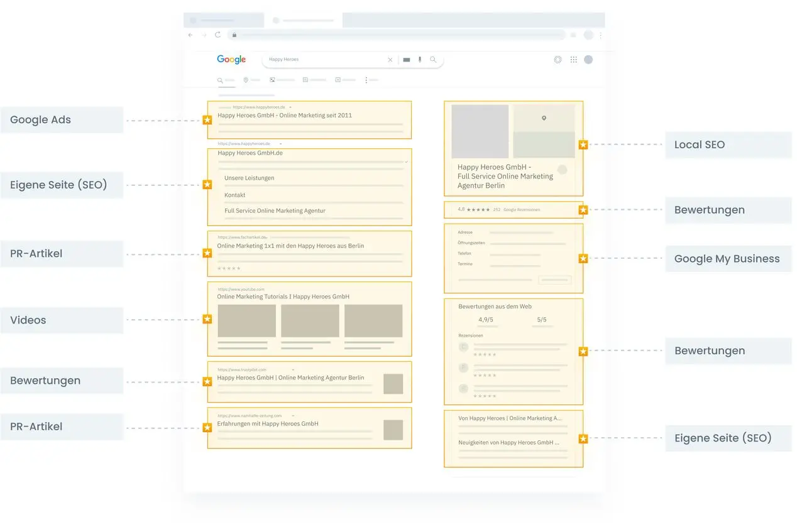802x532 pixels.
Task: Clear the Happy Heroes query with the X
Action: pos(390,59)
